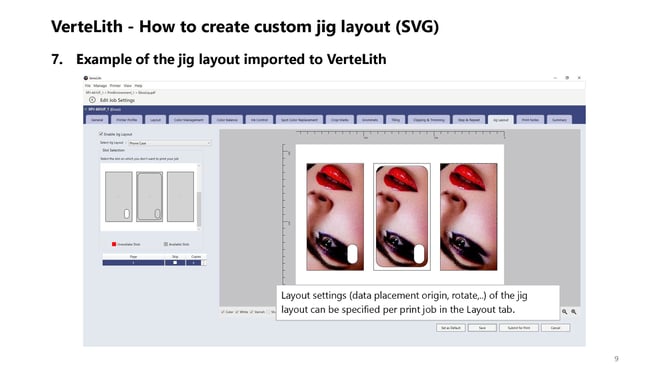Open the Crop Marks tab

pos(340,120)
